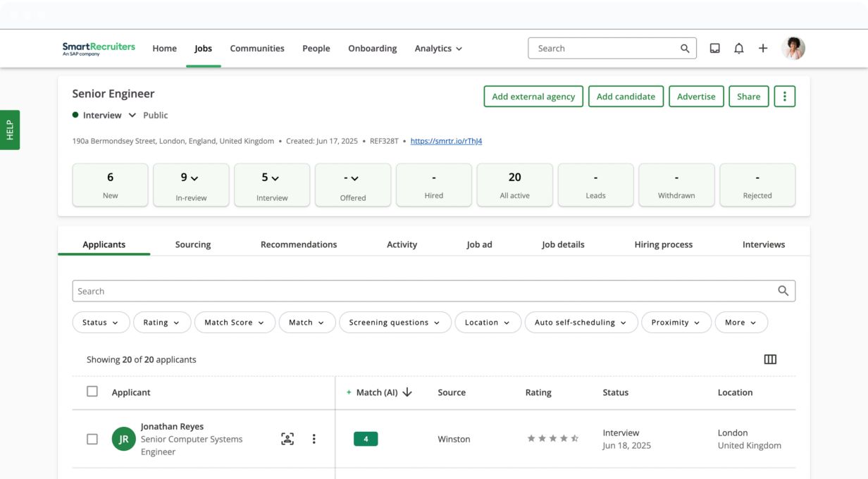This screenshot has height=479, width=868.
Task: Click the notifications bell icon
Action: 738,49
